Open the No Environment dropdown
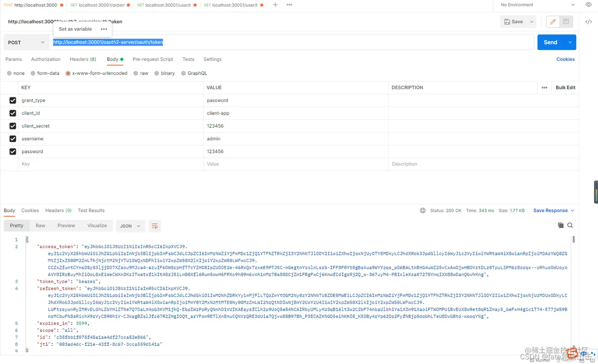The width and height of the screenshot is (598, 364). (x=538, y=5)
